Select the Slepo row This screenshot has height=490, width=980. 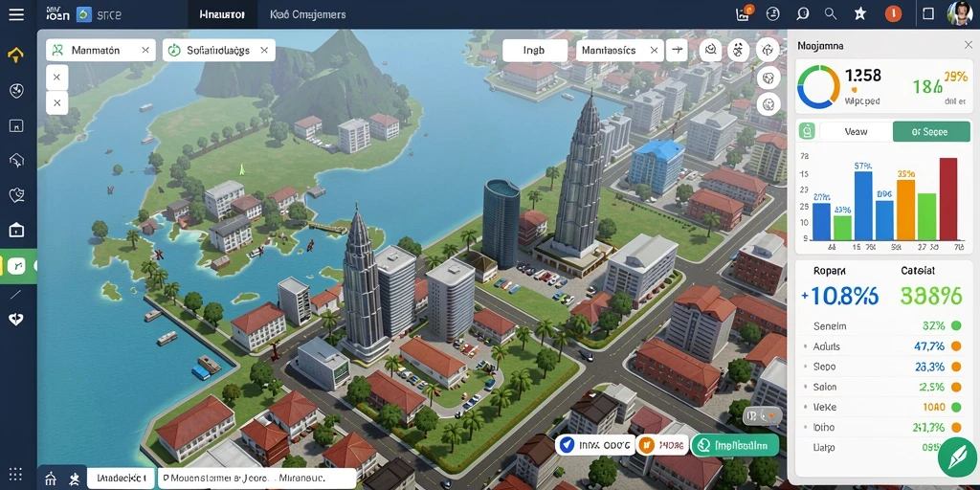[x=884, y=367]
